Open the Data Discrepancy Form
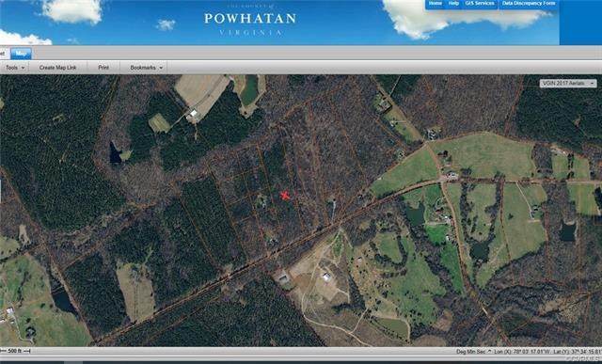Screen dimensions: 602x364 529,4
